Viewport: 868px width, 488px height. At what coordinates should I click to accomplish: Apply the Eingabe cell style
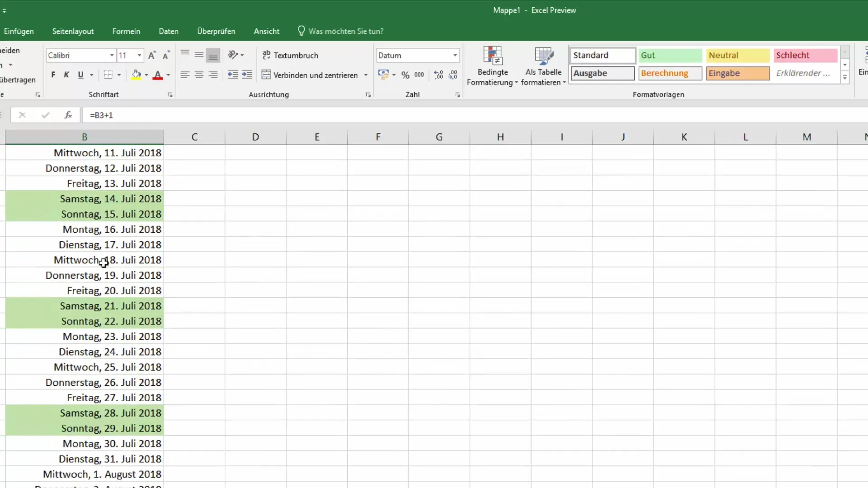tap(738, 73)
